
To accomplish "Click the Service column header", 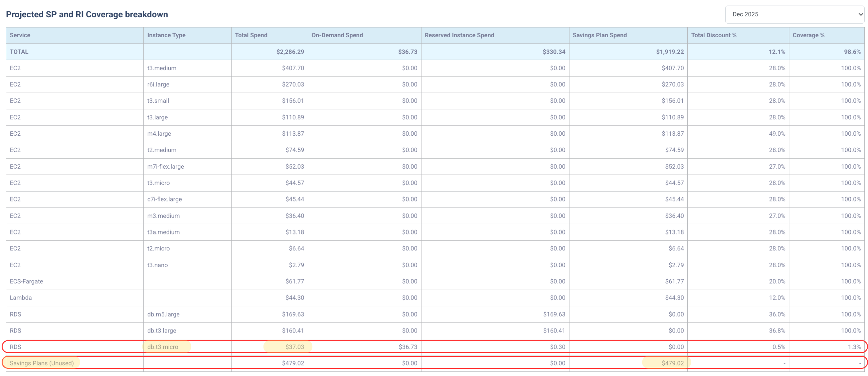I will coord(20,35).
